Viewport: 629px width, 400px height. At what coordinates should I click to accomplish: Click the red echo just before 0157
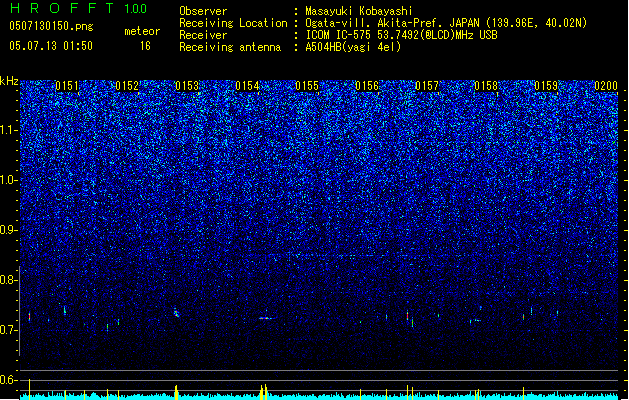(408, 315)
